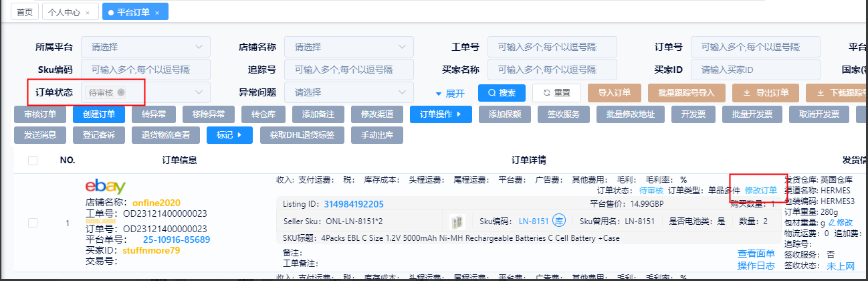
Task: Click the 未上网 sign-off status link
Action: [841, 266]
